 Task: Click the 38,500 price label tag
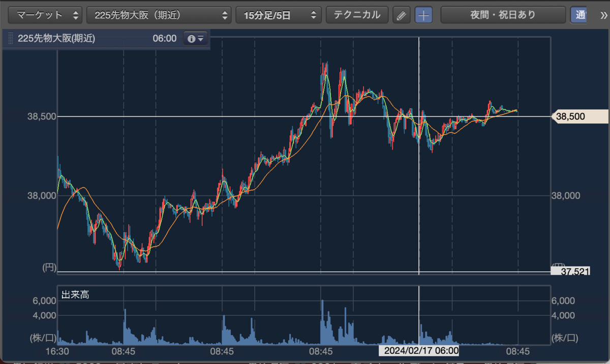[579, 116]
